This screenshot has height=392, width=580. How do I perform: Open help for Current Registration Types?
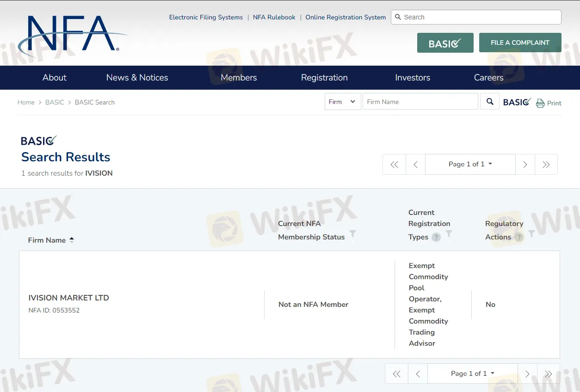click(436, 237)
